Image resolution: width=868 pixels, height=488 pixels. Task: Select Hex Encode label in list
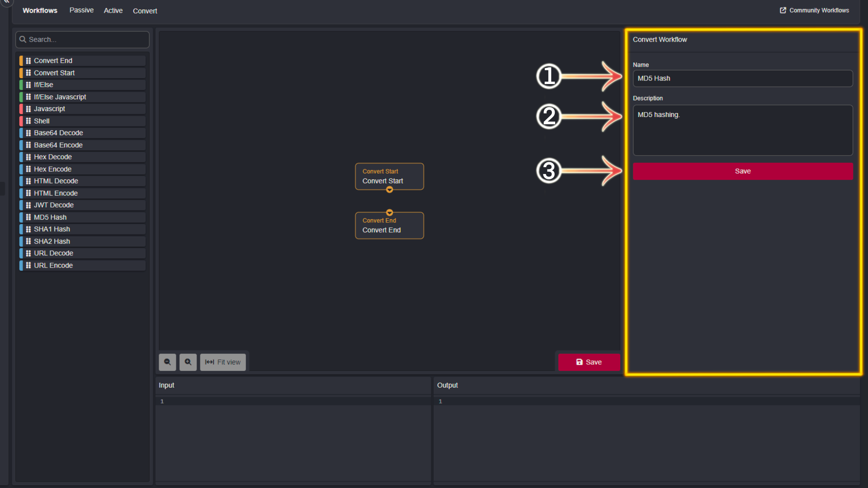click(x=52, y=169)
